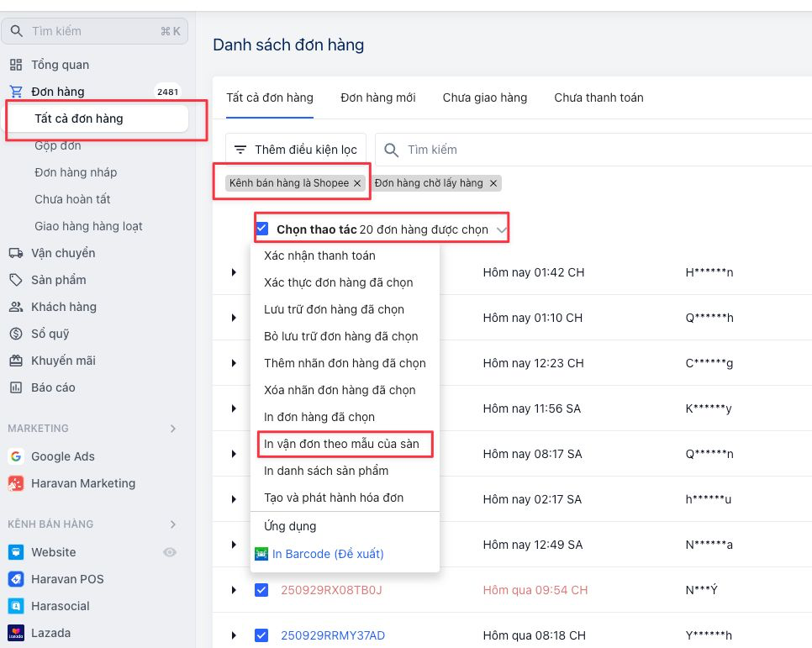The width and height of the screenshot is (812, 648).
Task: Click the Google Ads icon in sidebar
Action: coord(15,456)
